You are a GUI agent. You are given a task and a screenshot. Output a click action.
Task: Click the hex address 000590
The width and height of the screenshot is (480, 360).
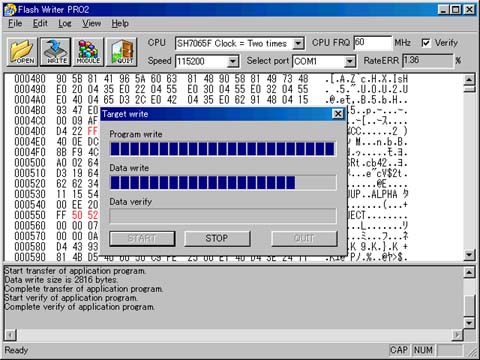point(30,257)
